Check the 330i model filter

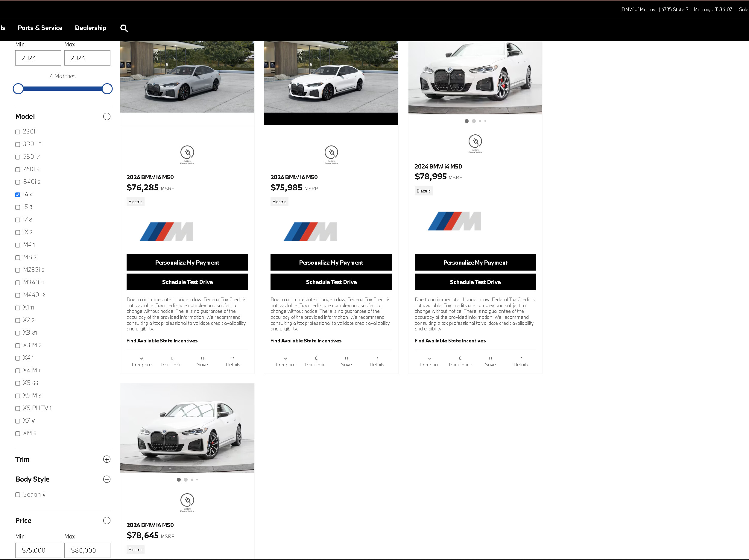pos(18,144)
